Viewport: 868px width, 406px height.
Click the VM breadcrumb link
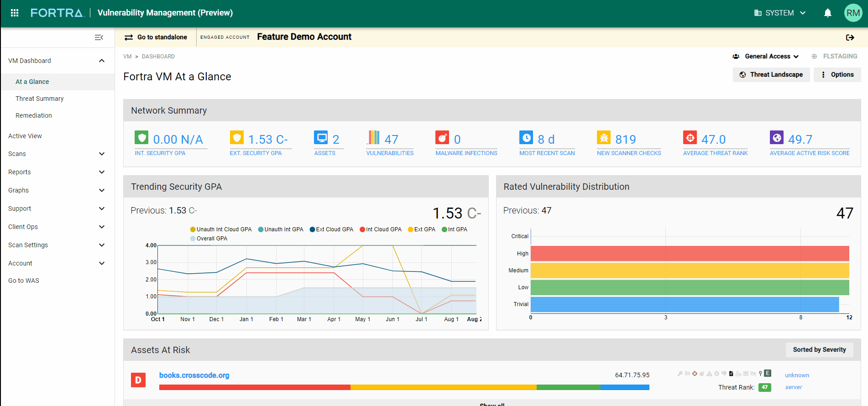point(127,57)
